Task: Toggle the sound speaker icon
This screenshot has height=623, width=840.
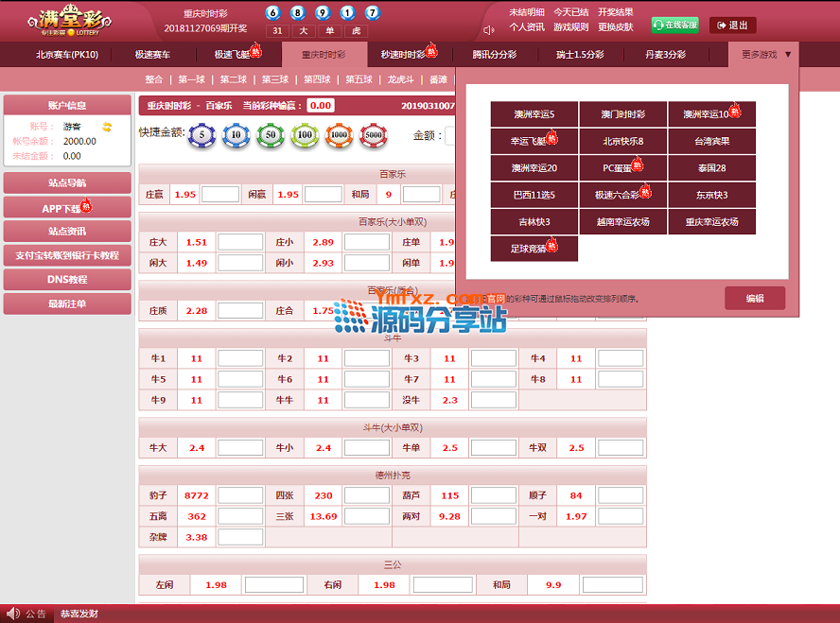Action: [x=489, y=29]
